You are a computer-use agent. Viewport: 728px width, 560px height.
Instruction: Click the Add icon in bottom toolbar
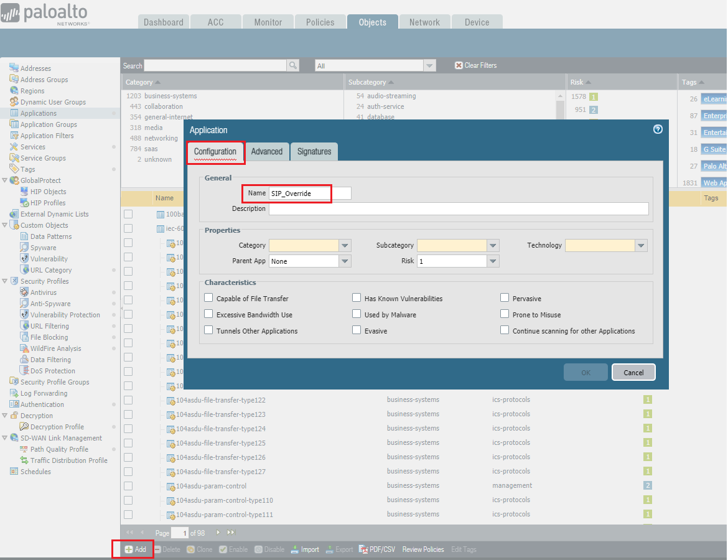click(x=129, y=549)
